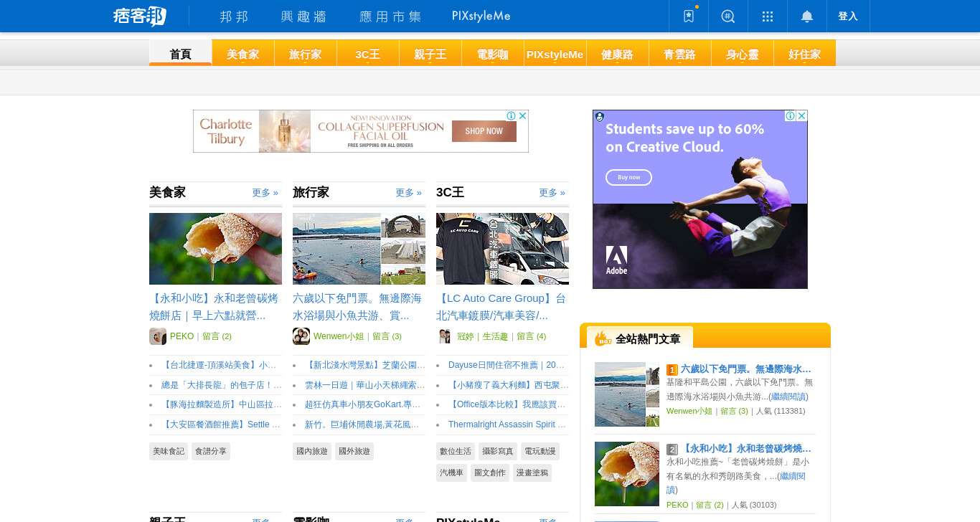The height and width of the screenshot is (522, 980).
Task: Open article 【LC Auto Care Group】 headline
Action: [501, 307]
